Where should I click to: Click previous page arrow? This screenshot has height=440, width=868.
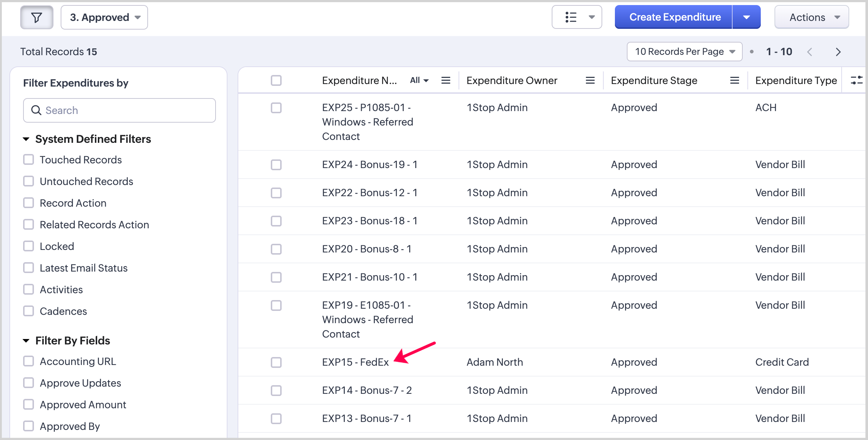click(810, 52)
